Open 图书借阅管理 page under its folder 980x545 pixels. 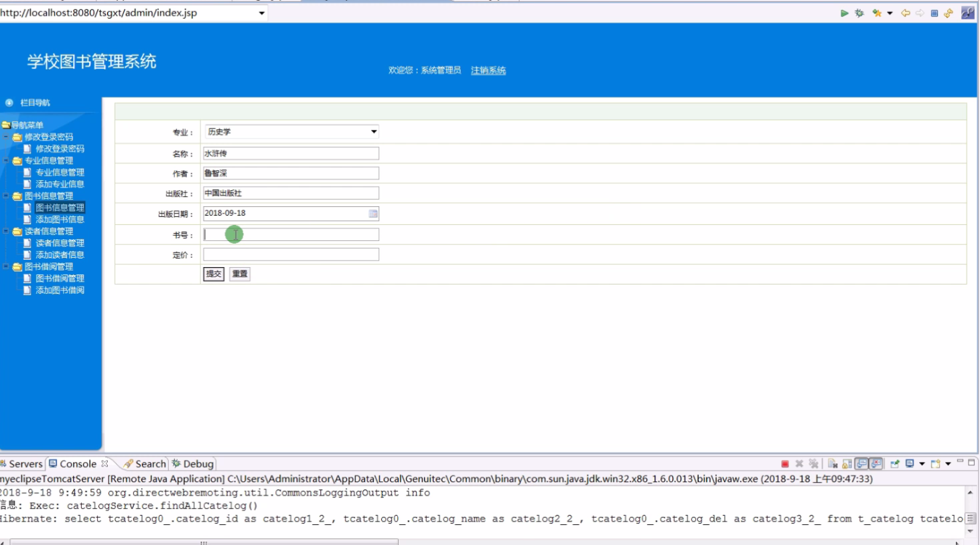(60, 279)
